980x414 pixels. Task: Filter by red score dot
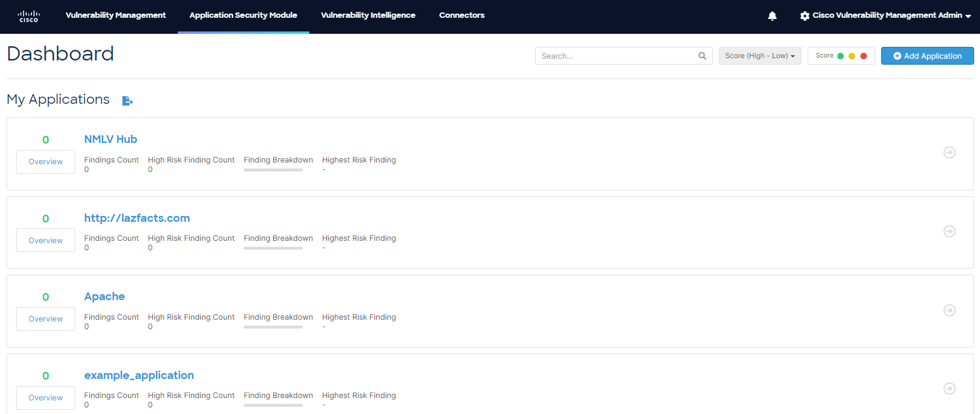coord(863,56)
